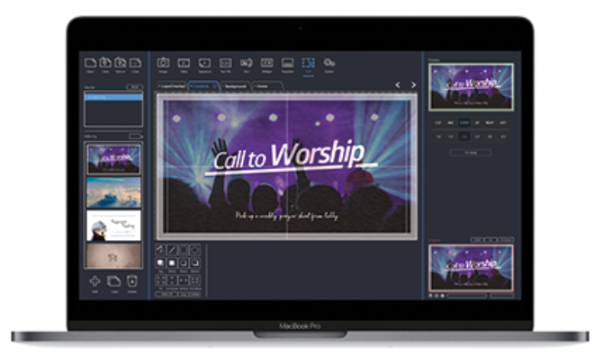The height and width of the screenshot is (364, 603).
Task: Select the beige textured slide thumbnail
Action: [x=113, y=256]
